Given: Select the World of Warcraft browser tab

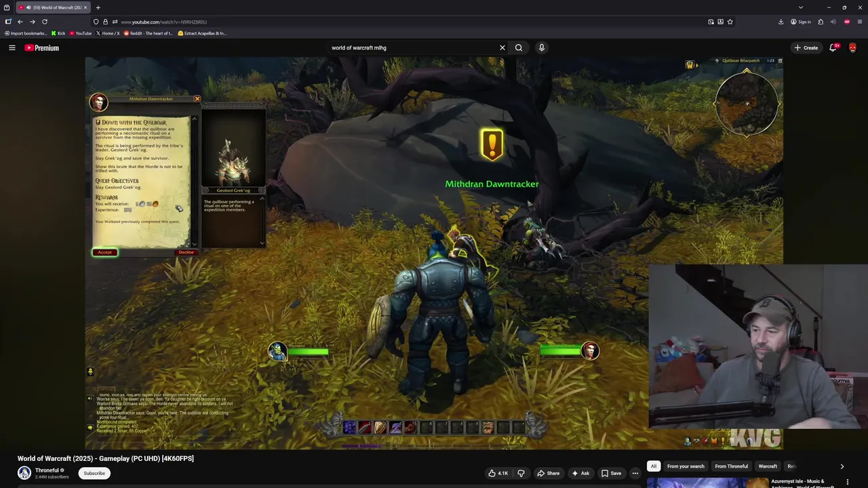Looking at the screenshot, I should coord(53,7).
